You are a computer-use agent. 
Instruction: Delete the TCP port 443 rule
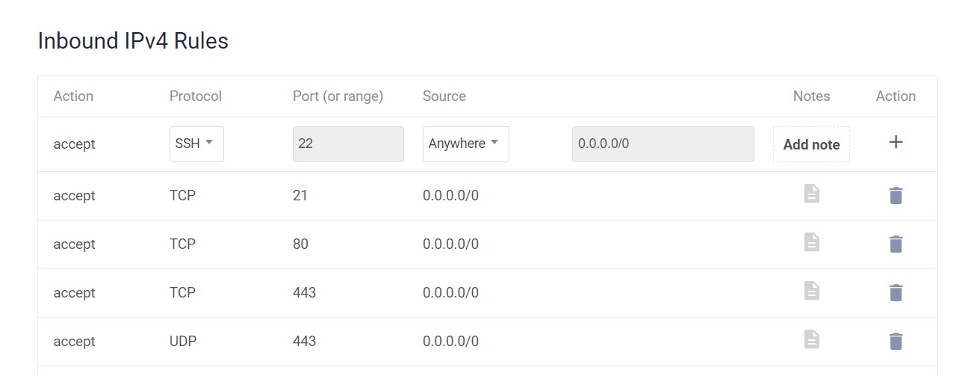(896, 293)
